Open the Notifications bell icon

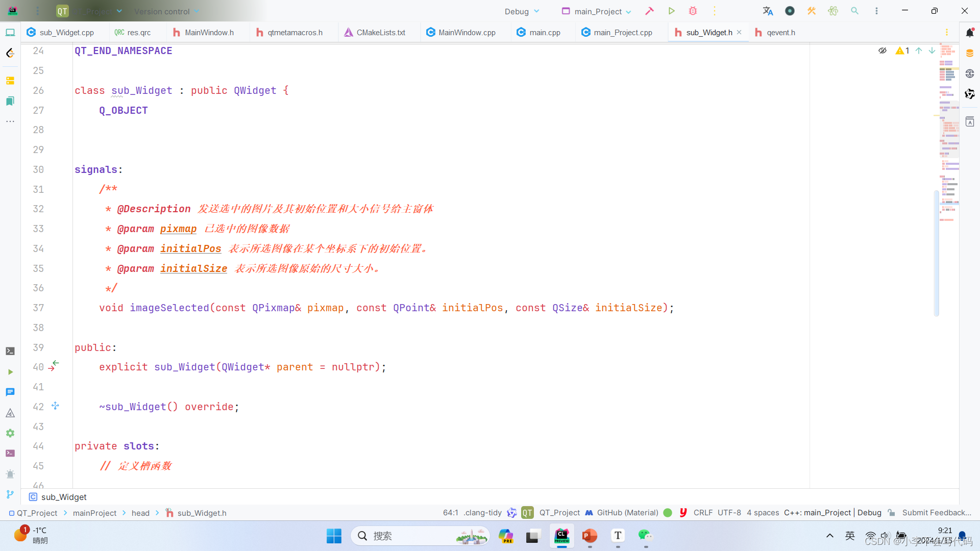(x=970, y=33)
